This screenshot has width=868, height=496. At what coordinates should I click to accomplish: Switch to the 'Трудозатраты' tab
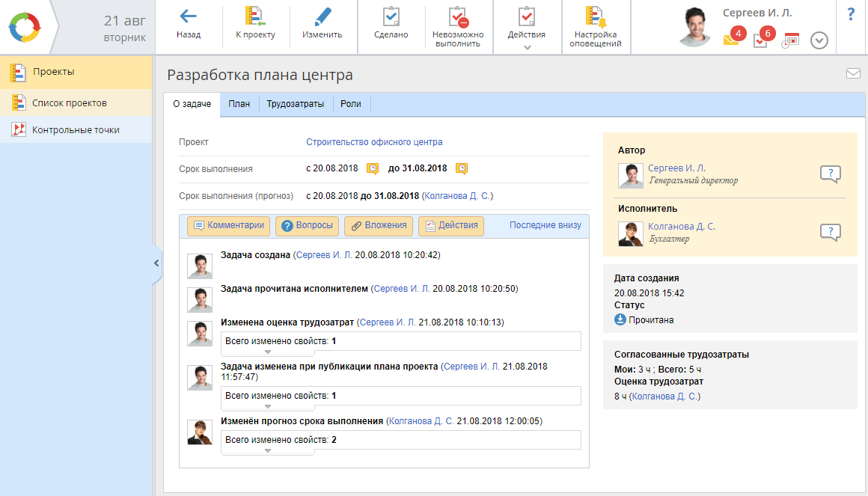point(296,104)
